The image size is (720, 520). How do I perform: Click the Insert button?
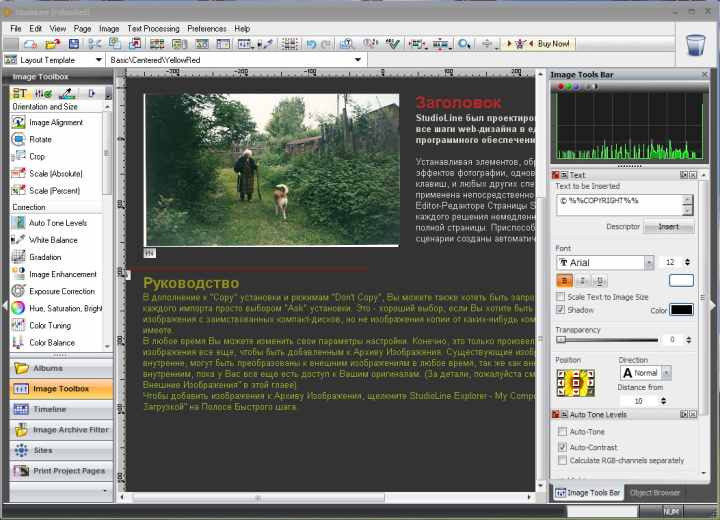(669, 227)
